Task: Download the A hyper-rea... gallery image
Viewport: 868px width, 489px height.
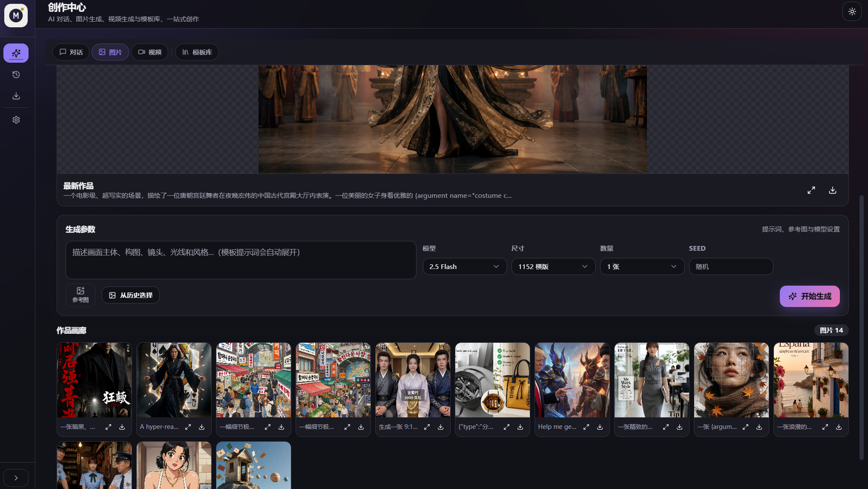Action: pos(202,427)
